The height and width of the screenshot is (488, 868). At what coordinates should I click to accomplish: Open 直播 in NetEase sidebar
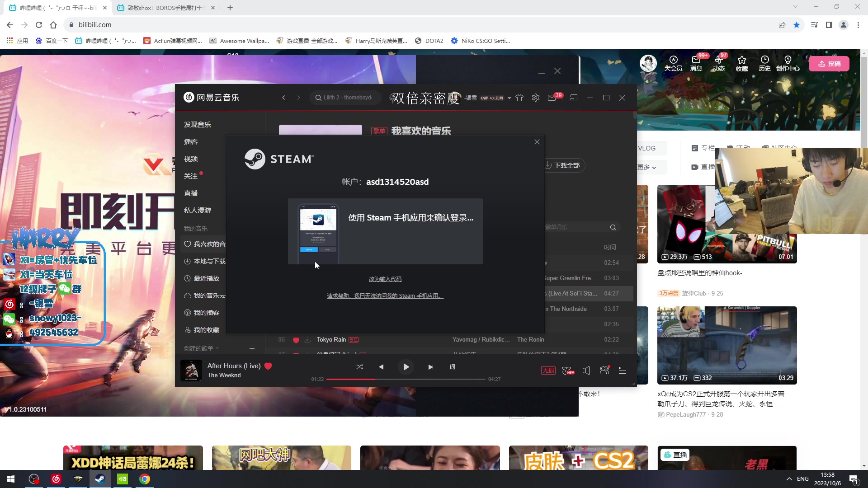click(x=191, y=193)
